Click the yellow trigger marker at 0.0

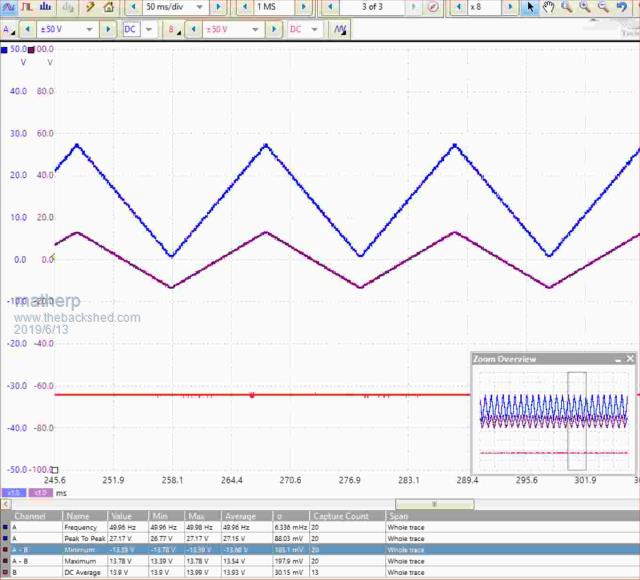[53, 258]
